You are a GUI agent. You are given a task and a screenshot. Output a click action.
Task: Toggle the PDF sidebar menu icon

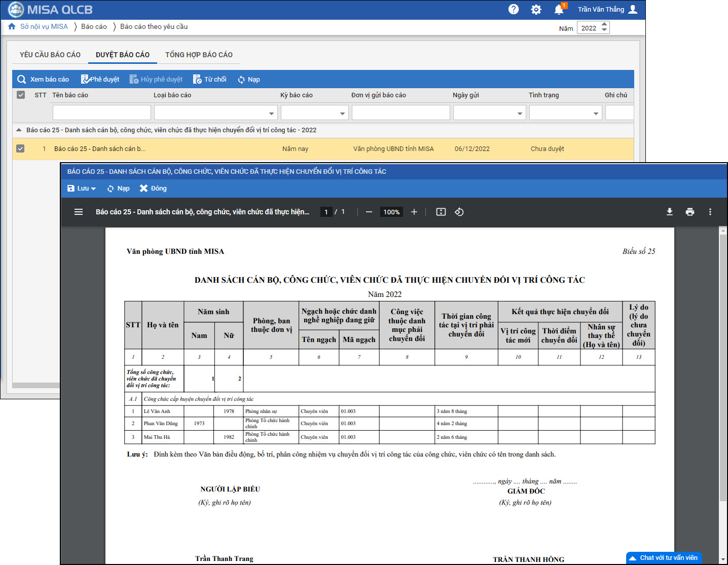pyautogui.click(x=79, y=212)
